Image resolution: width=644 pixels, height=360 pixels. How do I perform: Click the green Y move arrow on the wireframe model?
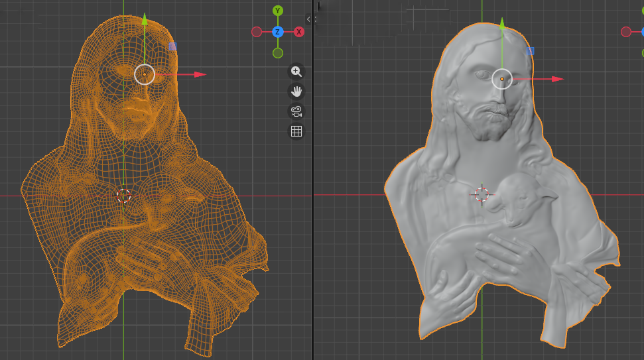[144, 19]
